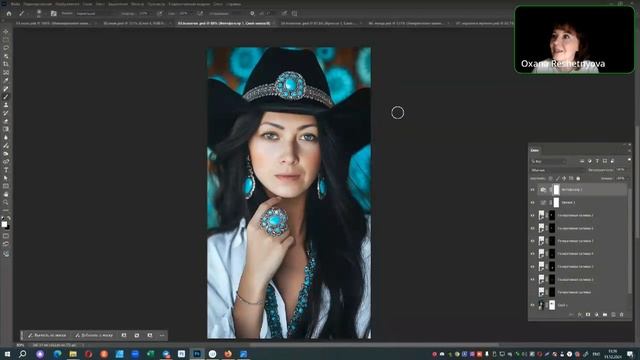Click the swap foreground background colors arrow
This screenshot has width=640, height=360.
(9, 219)
